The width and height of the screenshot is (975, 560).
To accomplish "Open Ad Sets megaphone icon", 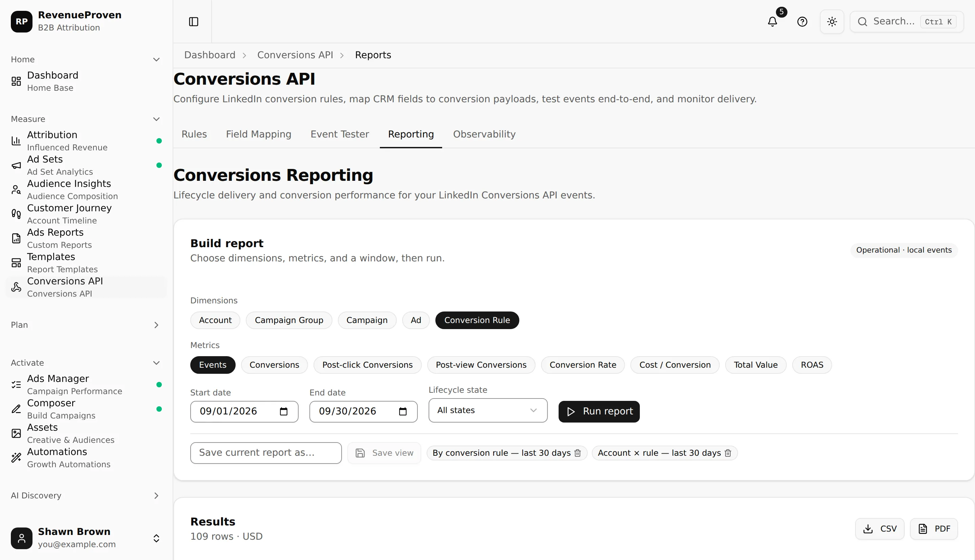I will pos(16,165).
